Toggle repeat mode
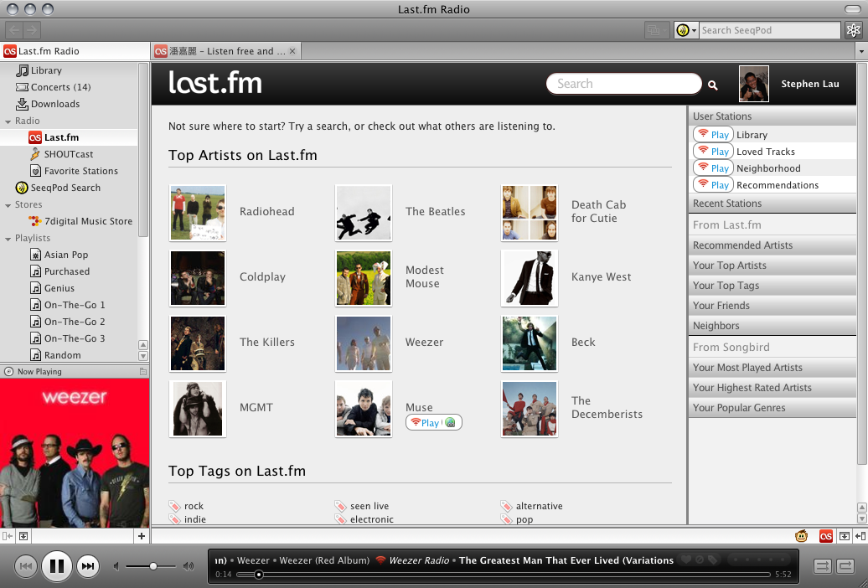 click(x=846, y=566)
